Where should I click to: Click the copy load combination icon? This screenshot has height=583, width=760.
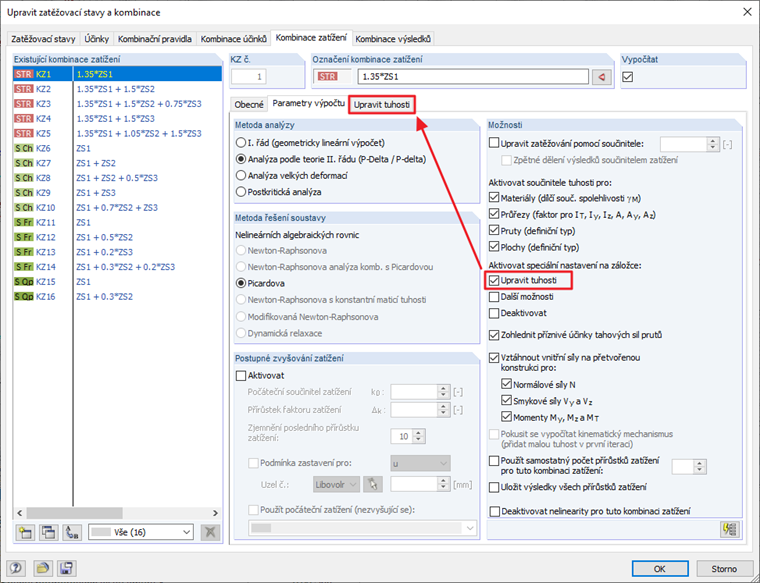click(48, 532)
